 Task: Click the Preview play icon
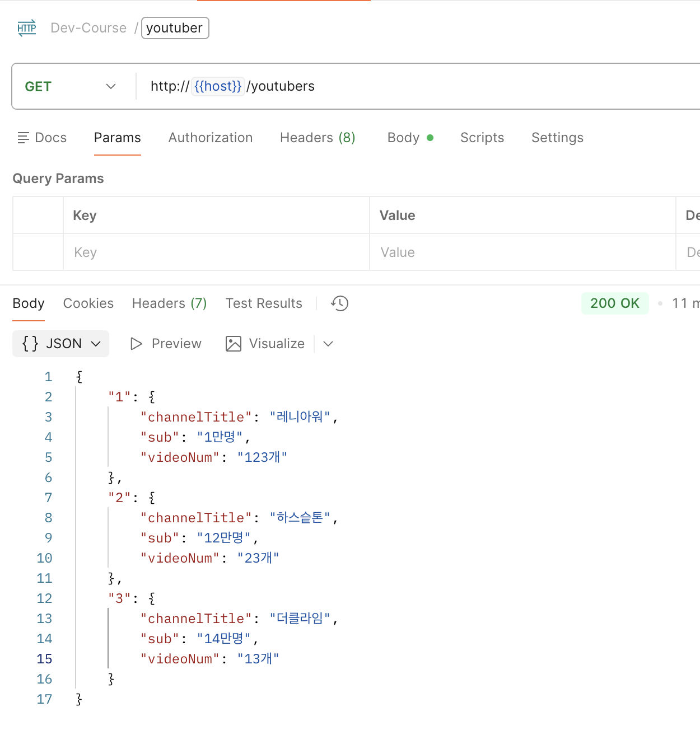click(x=136, y=344)
